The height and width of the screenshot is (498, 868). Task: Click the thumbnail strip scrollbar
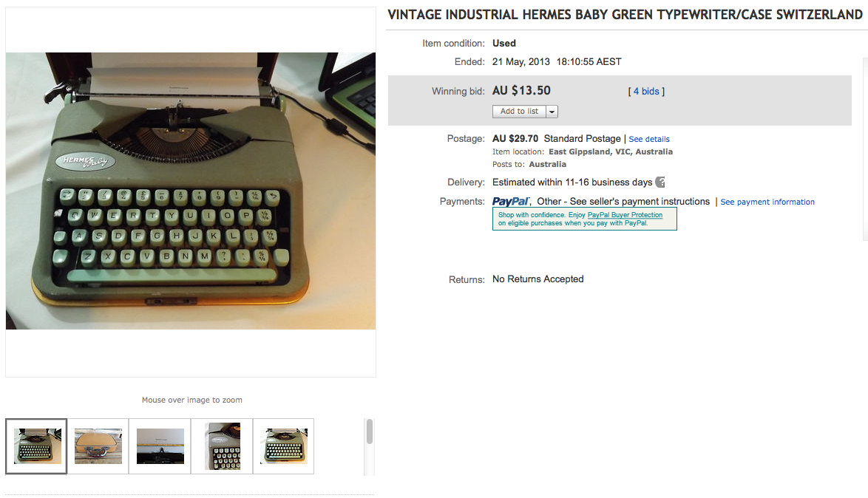tap(369, 432)
